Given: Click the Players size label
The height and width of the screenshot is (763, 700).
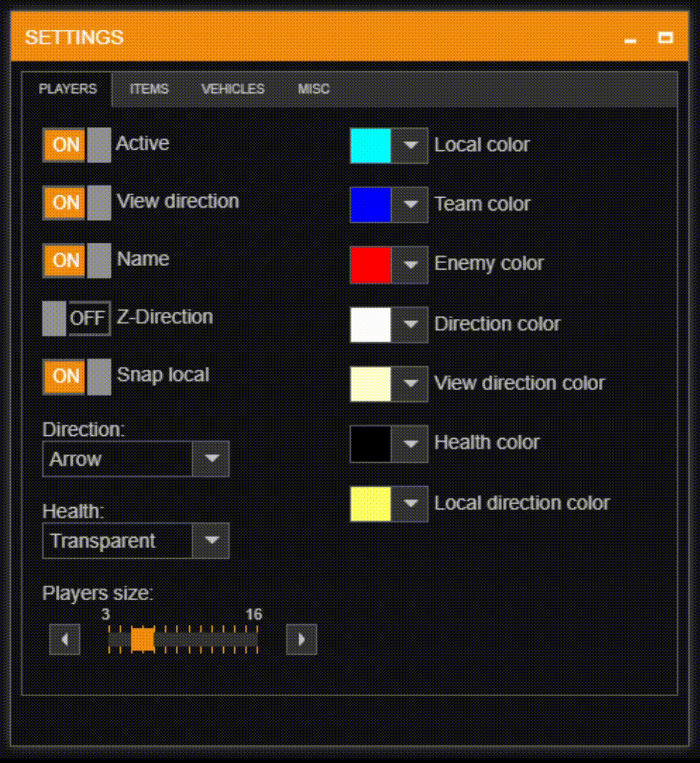Looking at the screenshot, I should [x=98, y=593].
